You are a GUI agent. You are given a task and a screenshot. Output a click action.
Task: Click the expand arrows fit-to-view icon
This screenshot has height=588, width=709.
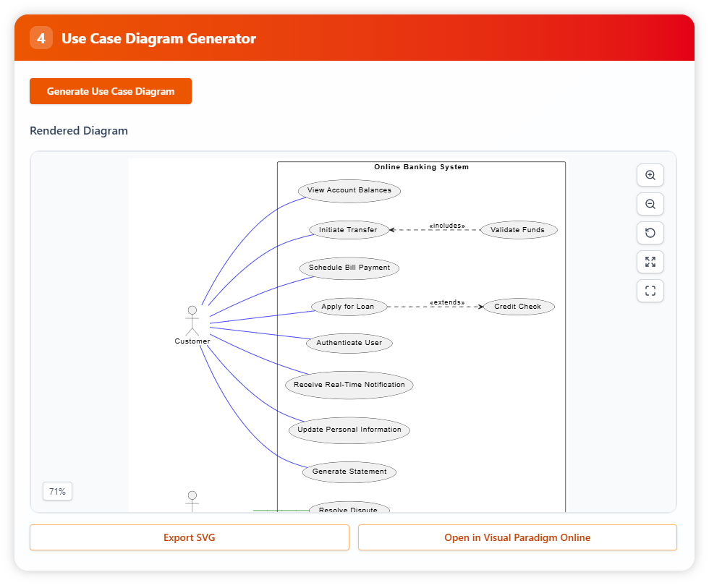click(650, 262)
